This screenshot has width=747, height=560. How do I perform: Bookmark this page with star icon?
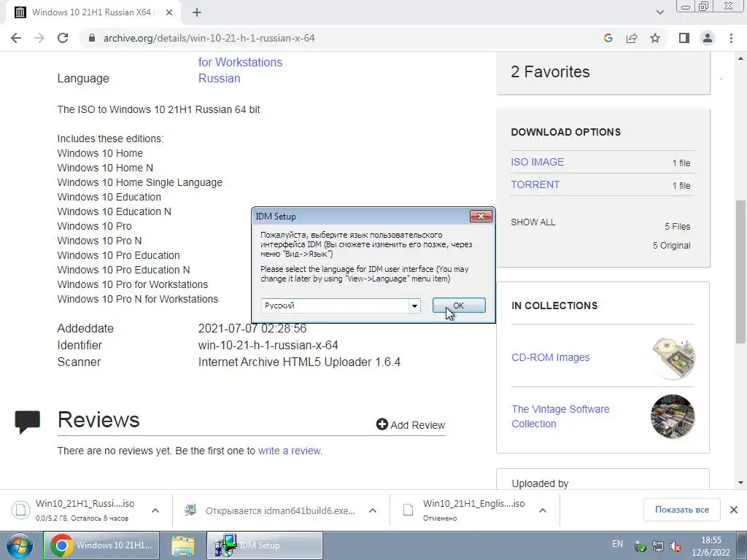tap(655, 38)
